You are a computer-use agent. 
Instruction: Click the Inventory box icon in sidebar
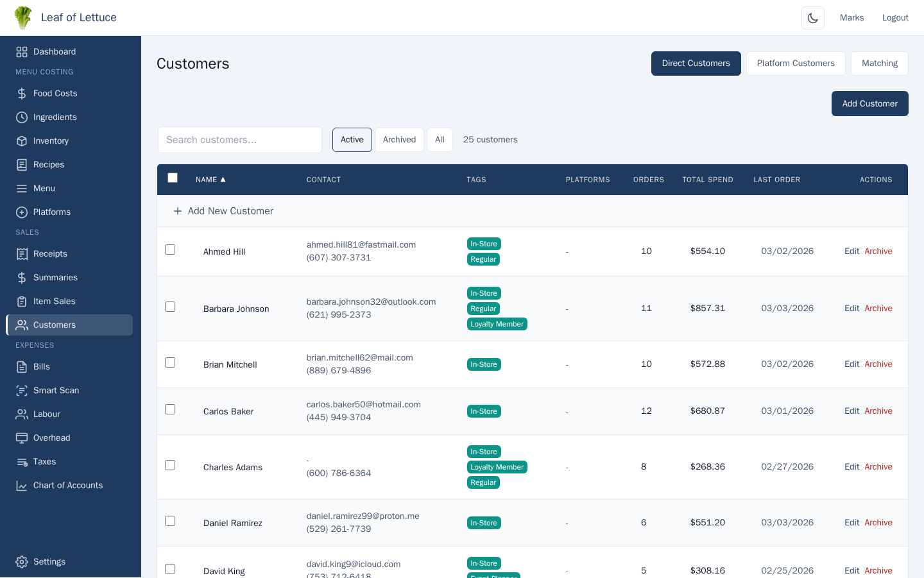point(22,141)
